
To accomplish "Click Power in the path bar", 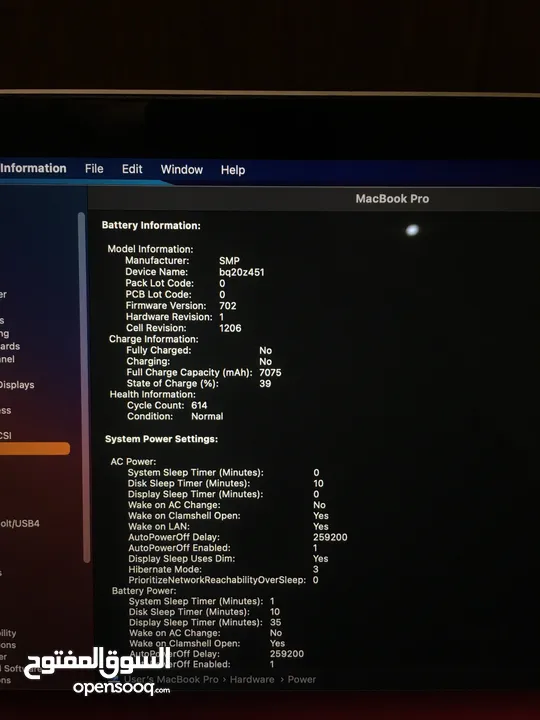I will (x=302, y=680).
